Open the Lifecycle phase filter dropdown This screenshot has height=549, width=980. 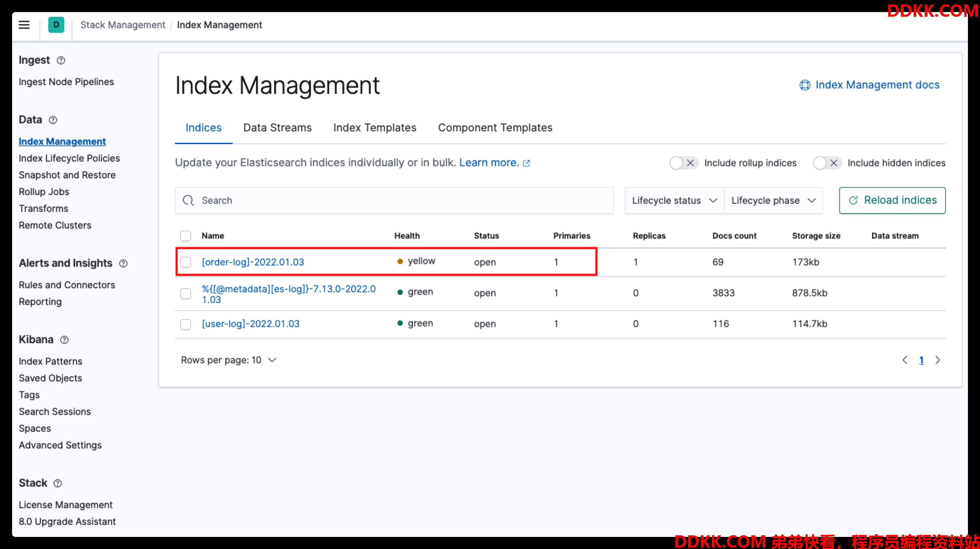774,200
